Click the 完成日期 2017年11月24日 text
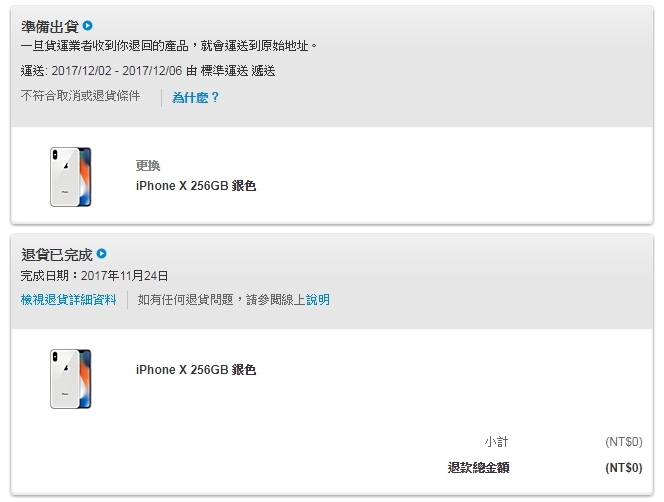664x502 pixels. coord(94,276)
